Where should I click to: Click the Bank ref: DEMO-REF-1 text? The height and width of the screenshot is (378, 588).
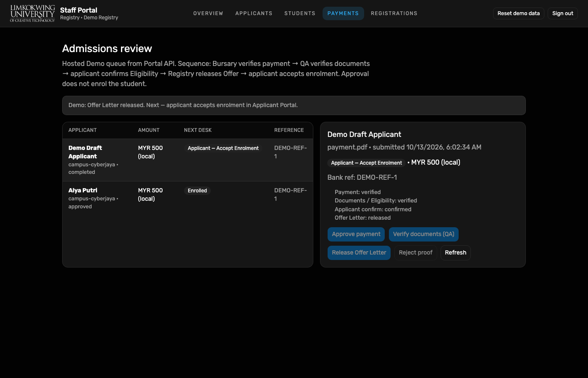(362, 178)
